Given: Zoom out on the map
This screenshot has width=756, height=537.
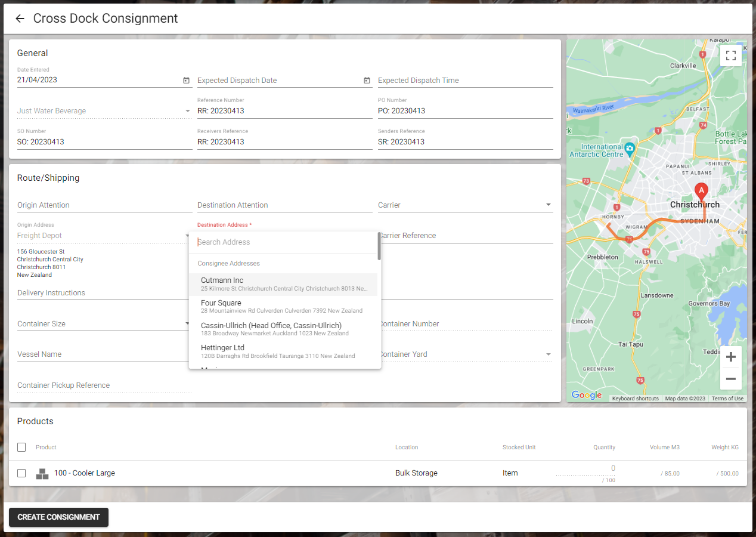Looking at the screenshot, I should tap(731, 379).
